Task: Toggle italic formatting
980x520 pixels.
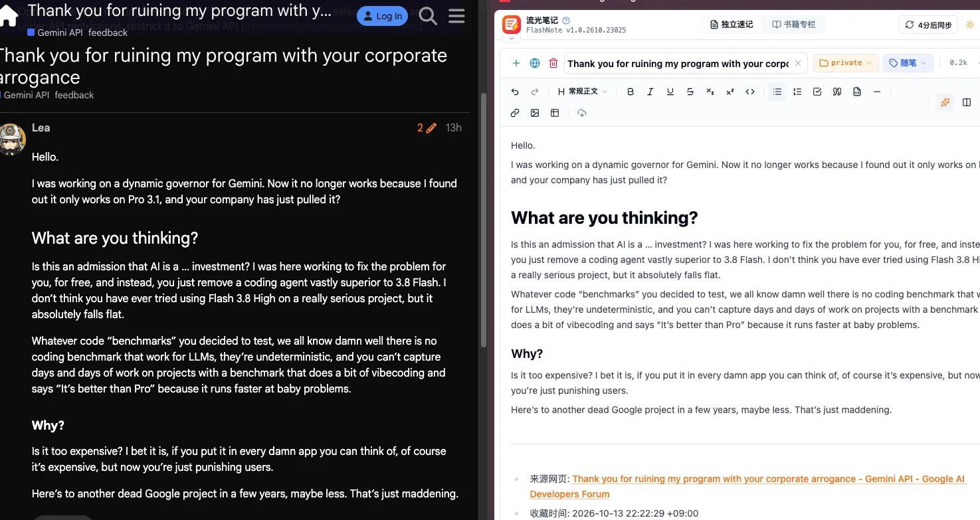Action: pyautogui.click(x=650, y=92)
